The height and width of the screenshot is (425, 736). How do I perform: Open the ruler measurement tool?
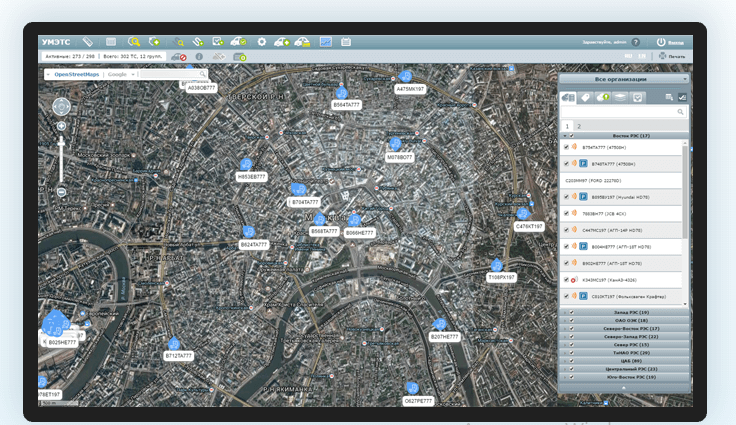(88, 42)
